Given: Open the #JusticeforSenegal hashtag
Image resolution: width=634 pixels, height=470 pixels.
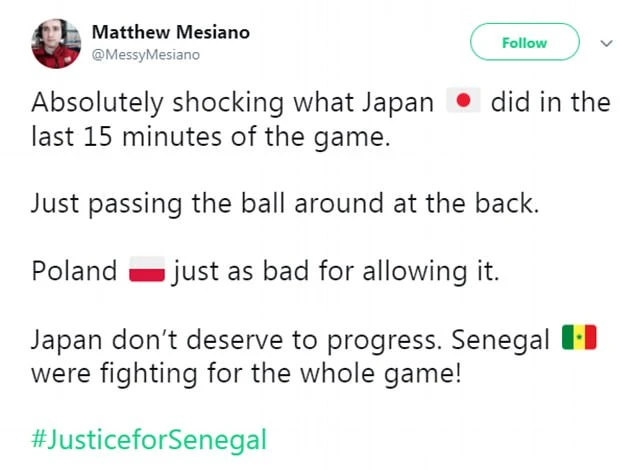Looking at the screenshot, I should 150,441.
